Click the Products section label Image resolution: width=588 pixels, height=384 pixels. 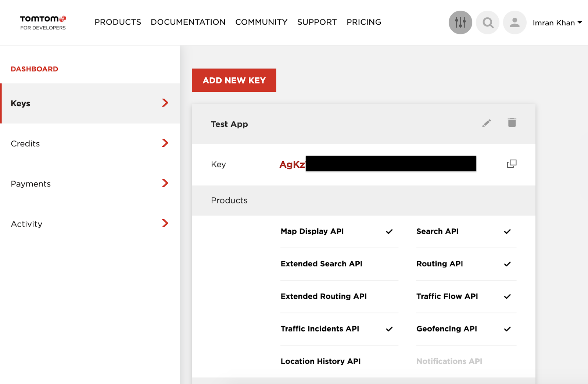click(229, 200)
